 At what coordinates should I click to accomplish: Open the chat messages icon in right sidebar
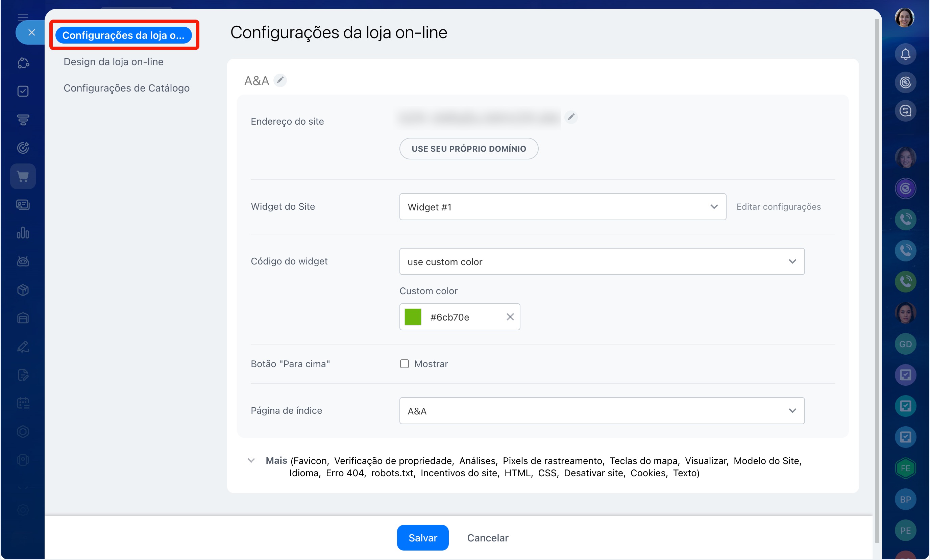coord(905,111)
